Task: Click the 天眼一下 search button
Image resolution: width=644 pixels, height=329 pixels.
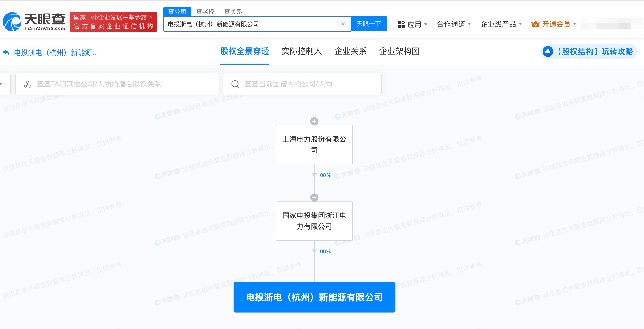Action: pos(369,24)
